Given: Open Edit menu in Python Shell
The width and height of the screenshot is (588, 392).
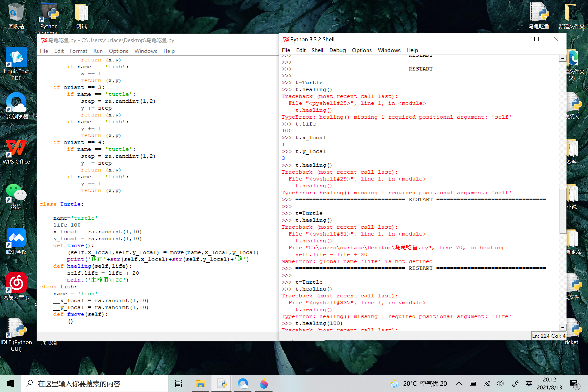Looking at the screenshot, I should pos(301,50).
